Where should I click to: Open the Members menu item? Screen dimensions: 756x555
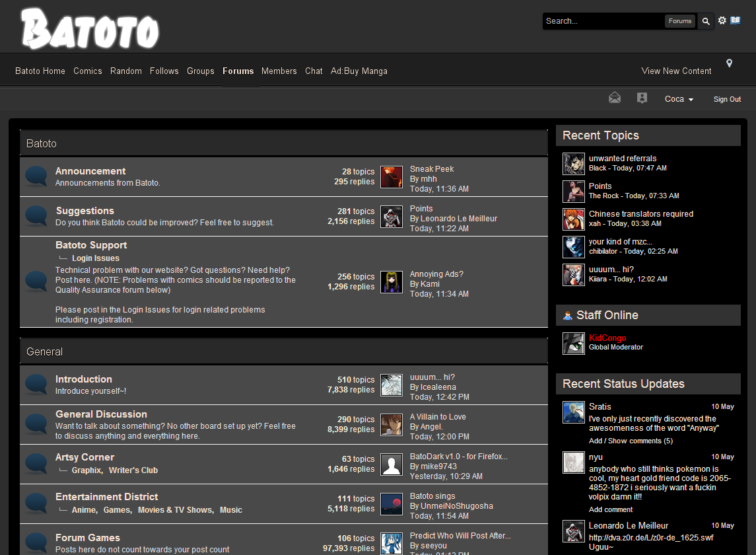coord(279,71)
